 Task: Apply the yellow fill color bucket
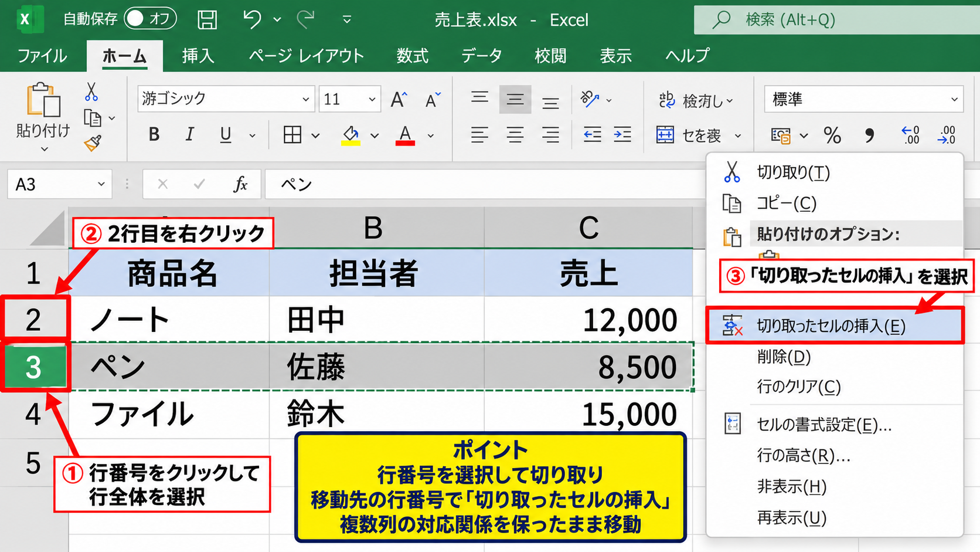click(351, 136)
